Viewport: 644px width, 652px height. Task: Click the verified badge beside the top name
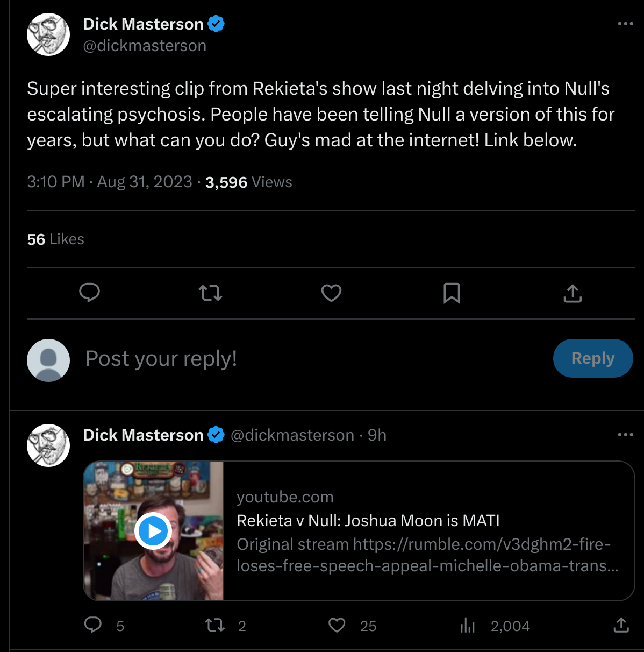click(216, 24)
